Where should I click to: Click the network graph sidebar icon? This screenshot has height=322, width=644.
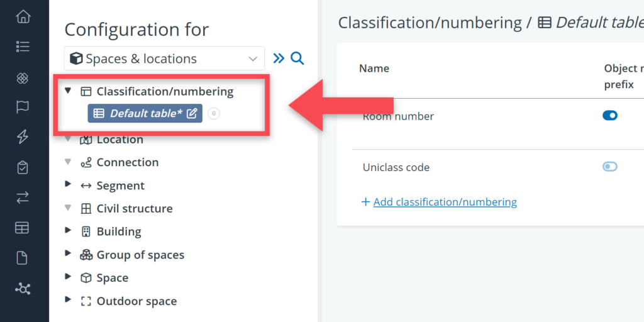coord(23,289)
